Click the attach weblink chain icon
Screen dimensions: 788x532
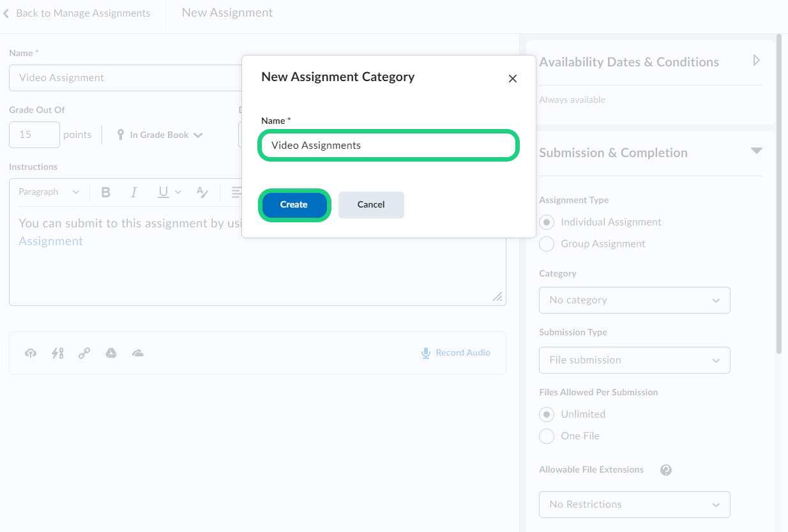point(84,353)
